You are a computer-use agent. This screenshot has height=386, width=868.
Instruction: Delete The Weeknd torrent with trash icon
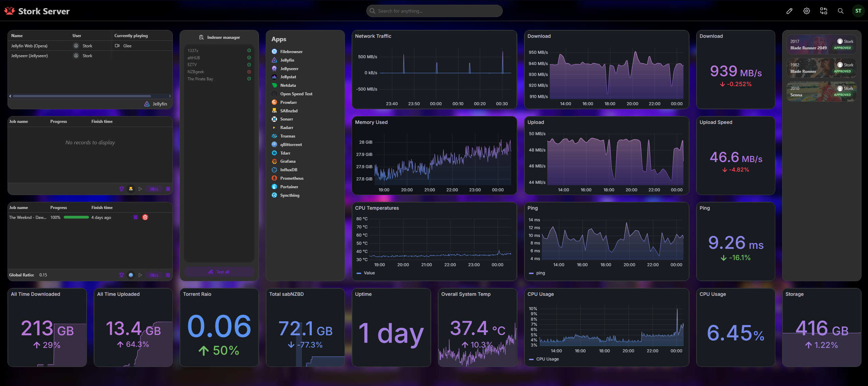coord(145,217)
